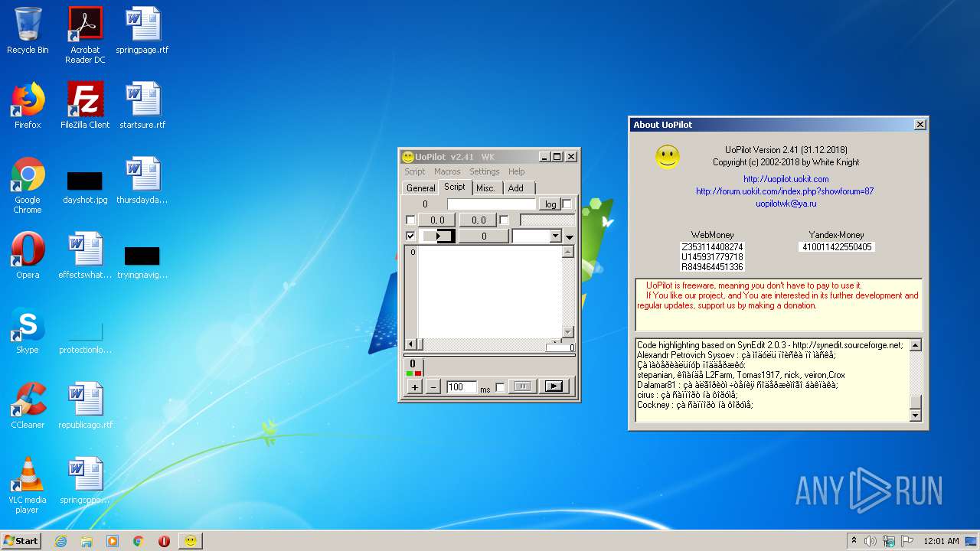Select springpage.rtf file on desktop

(x=142, y=31)
